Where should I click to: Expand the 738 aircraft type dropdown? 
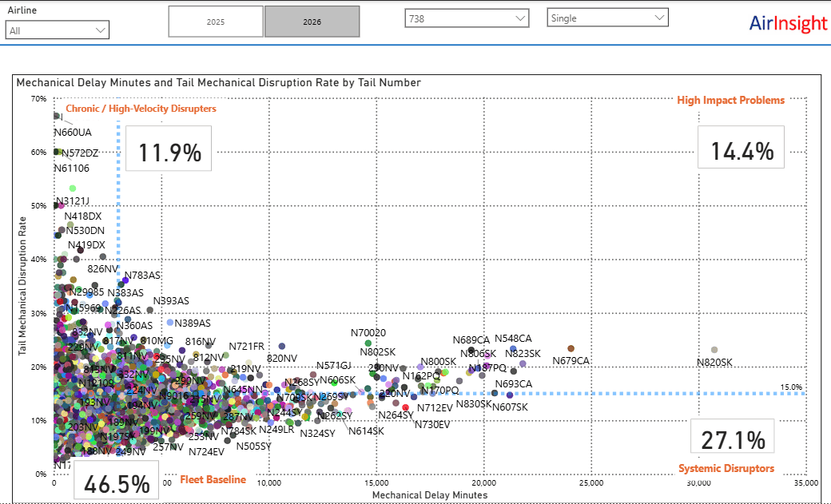point(467,18)
